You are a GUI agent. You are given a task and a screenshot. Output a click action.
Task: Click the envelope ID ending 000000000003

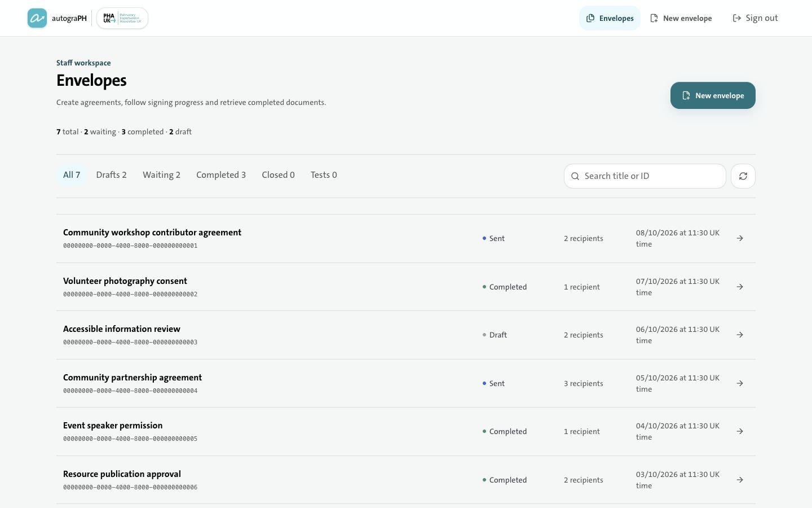[130, 342]
